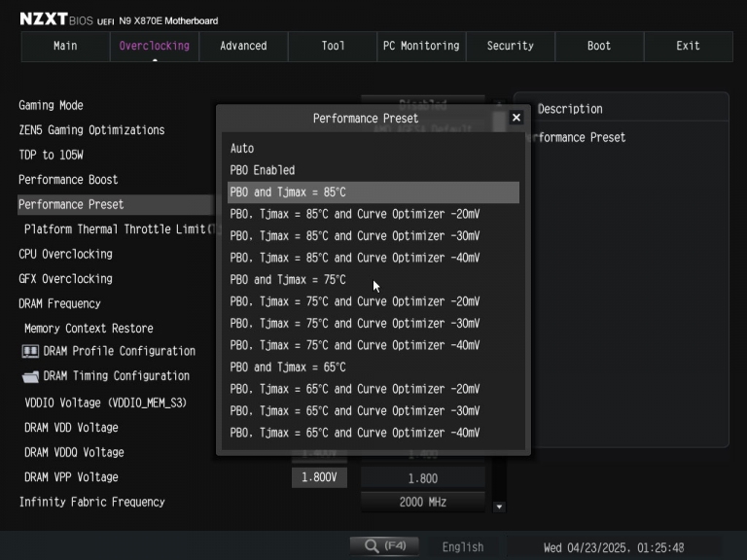Open the Advanced tab
747x560 pixels.
click(x=243, y=47)
